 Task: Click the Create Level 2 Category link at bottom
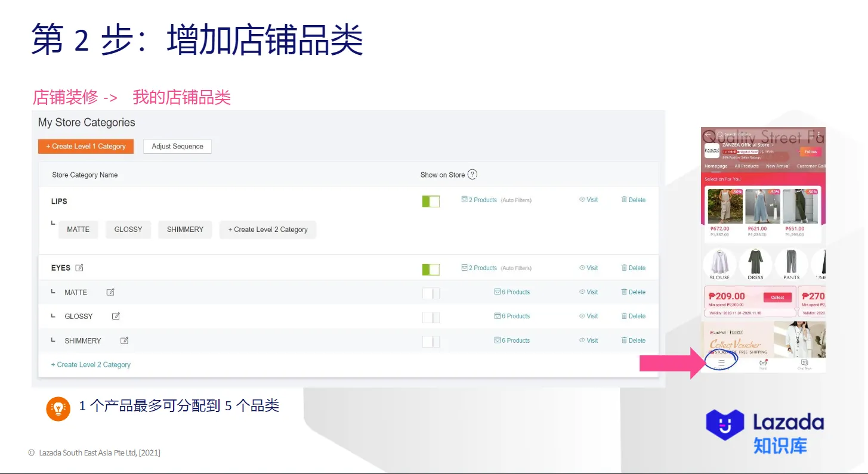click(x=90, y=364)
